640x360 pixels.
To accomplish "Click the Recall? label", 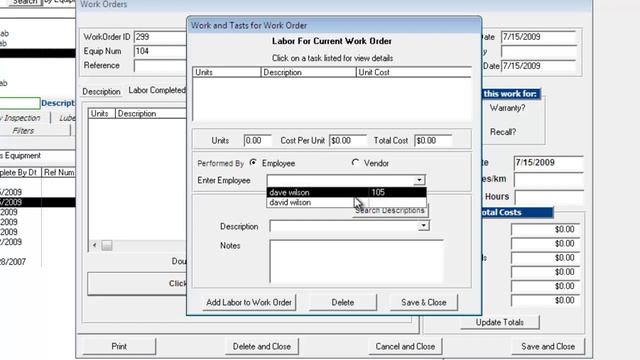I will coord(503,132).
